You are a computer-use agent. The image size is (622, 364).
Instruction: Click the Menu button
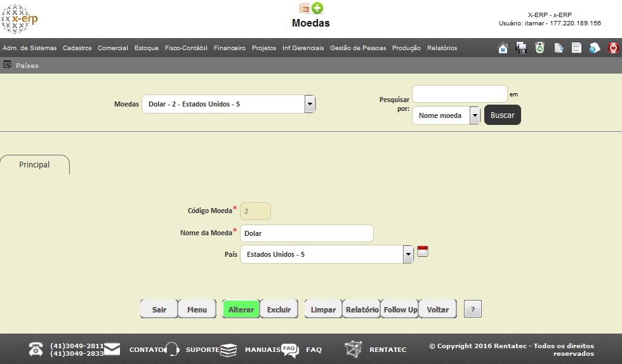click(197, 309)
